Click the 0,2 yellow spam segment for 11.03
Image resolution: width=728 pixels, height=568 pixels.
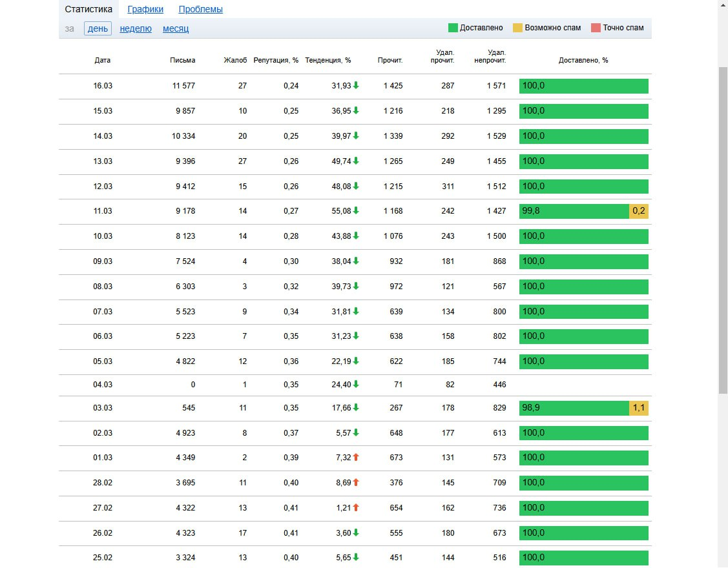click(x=639, y=211)
